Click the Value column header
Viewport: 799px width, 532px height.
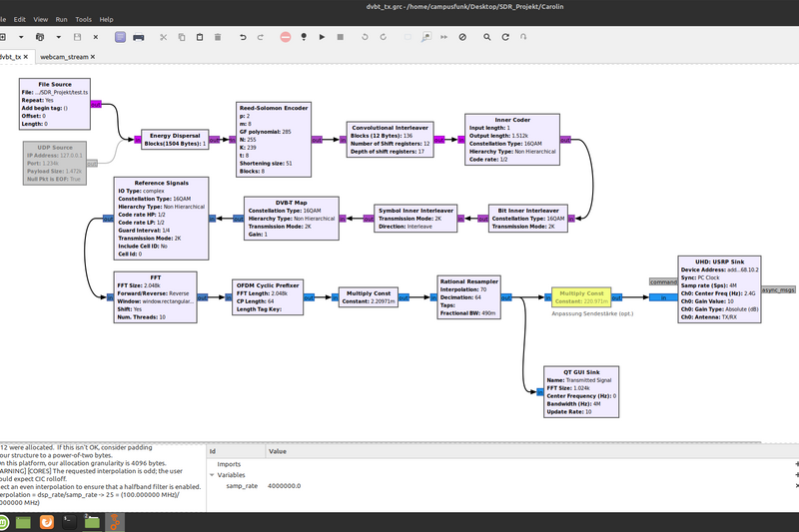[x=278, y=451]
